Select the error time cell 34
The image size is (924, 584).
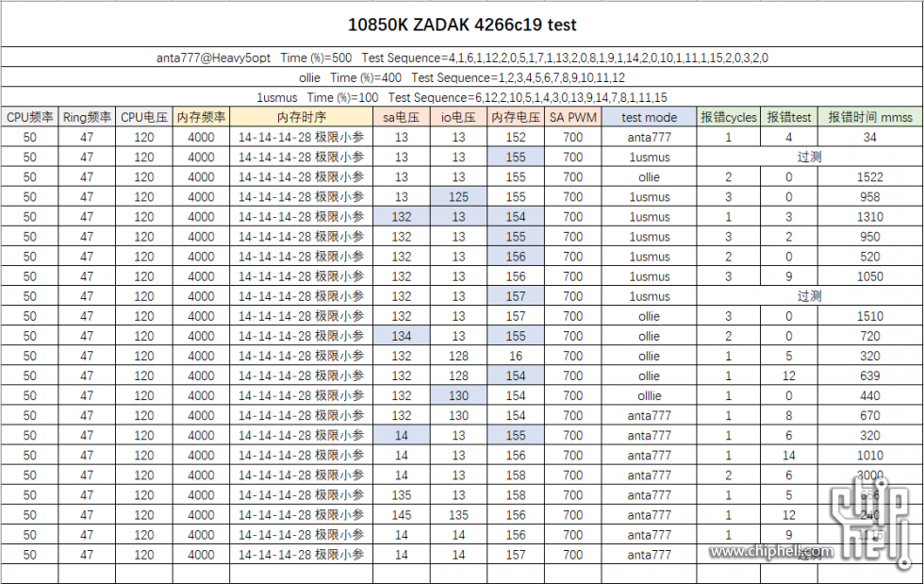click(x=869, y=138)
